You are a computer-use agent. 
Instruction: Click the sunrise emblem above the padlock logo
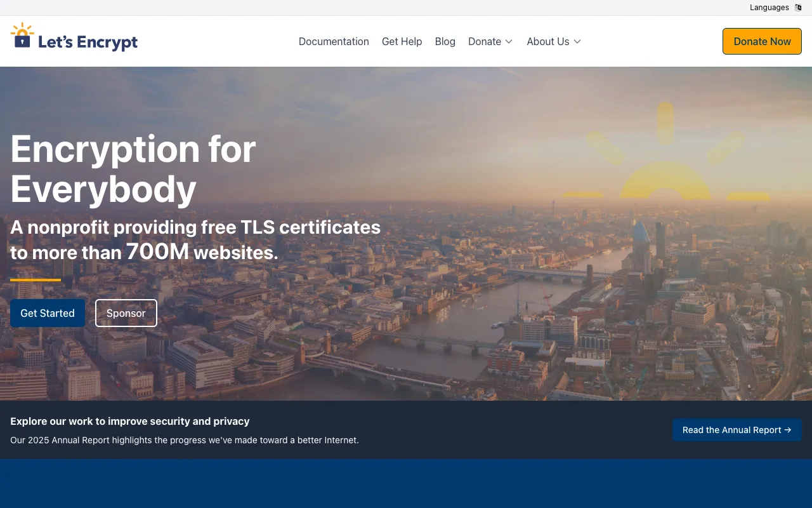pyautogui.click(x=22, y=28)
